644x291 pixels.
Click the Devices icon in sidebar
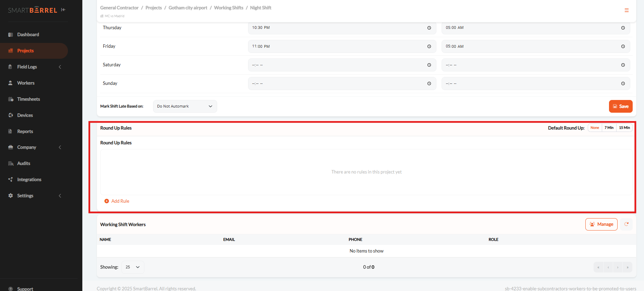(x=11, y=115)
